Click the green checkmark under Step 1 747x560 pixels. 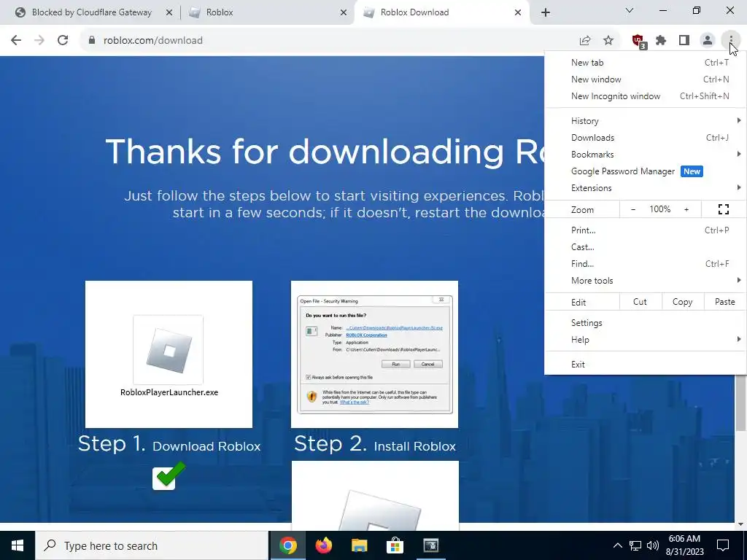pyautogui.click(x=169, y=475)
